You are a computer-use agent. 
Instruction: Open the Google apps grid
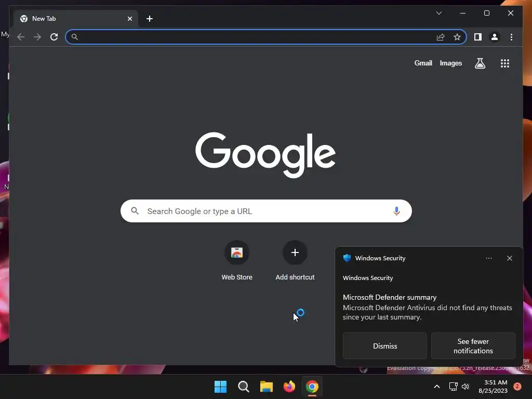pos(505,63)
